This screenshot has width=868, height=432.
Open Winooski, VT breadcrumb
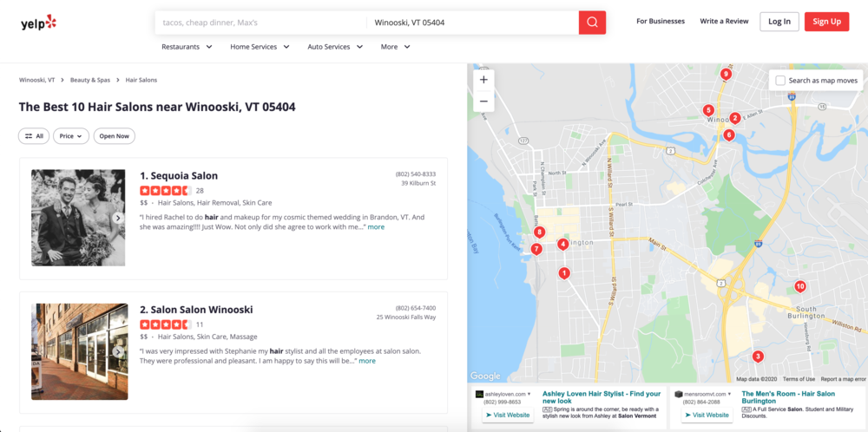tap(37, 80)
